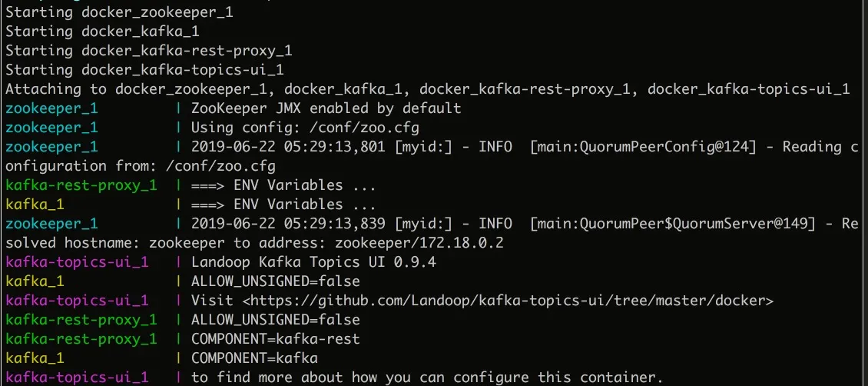
Task: Click the 'Starting docker_kafka_1' line
Action: 101,32
